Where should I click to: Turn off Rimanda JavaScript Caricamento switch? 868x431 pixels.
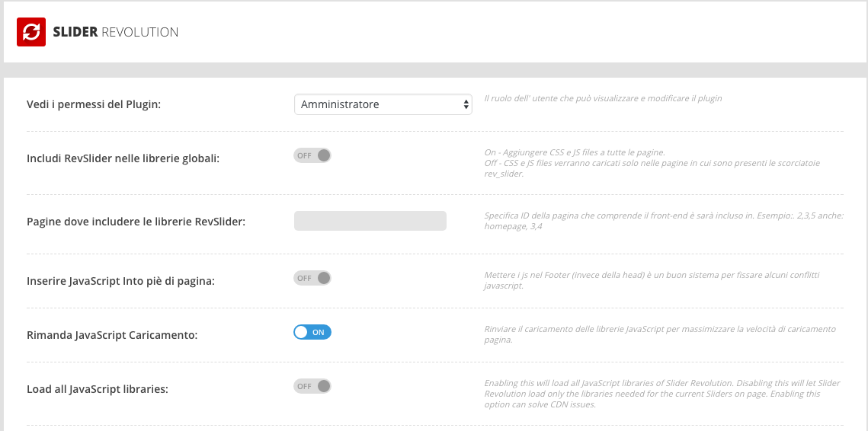312,332
